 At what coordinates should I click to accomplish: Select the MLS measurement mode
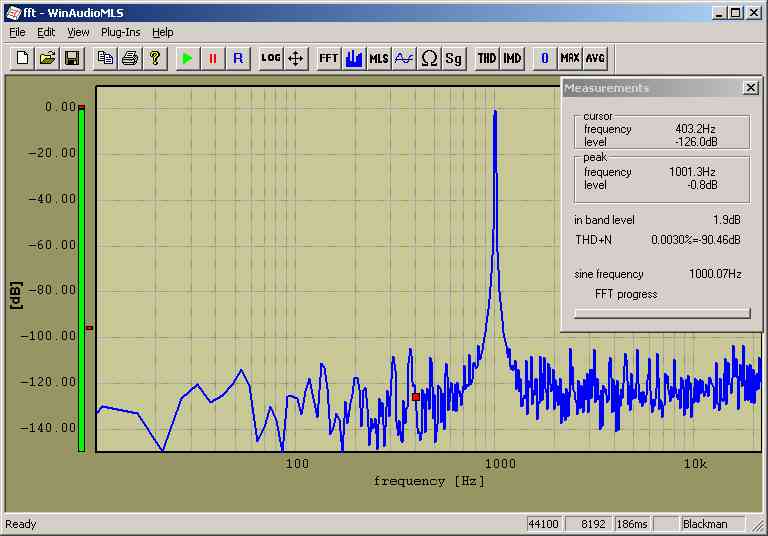[x=379, y=58]
